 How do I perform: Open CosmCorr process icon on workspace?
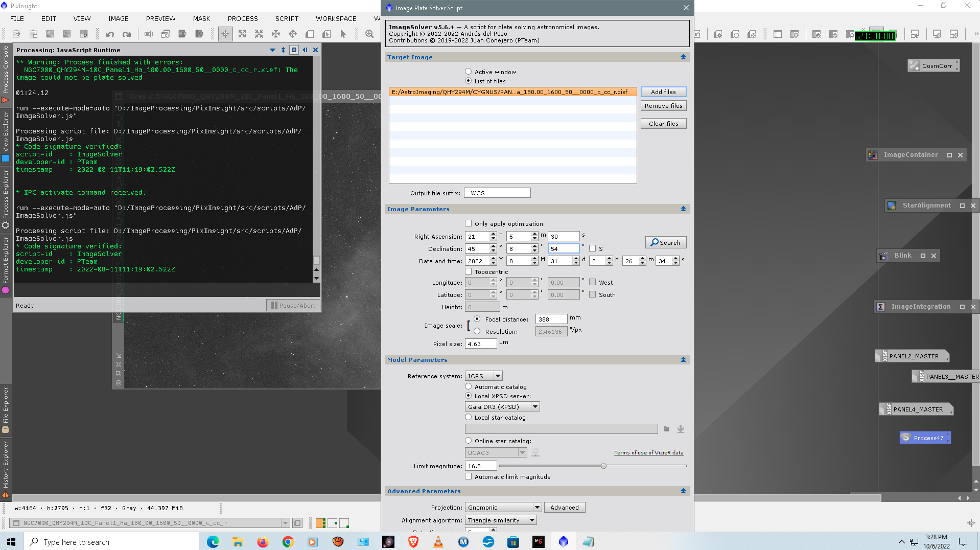coord(932,65)
